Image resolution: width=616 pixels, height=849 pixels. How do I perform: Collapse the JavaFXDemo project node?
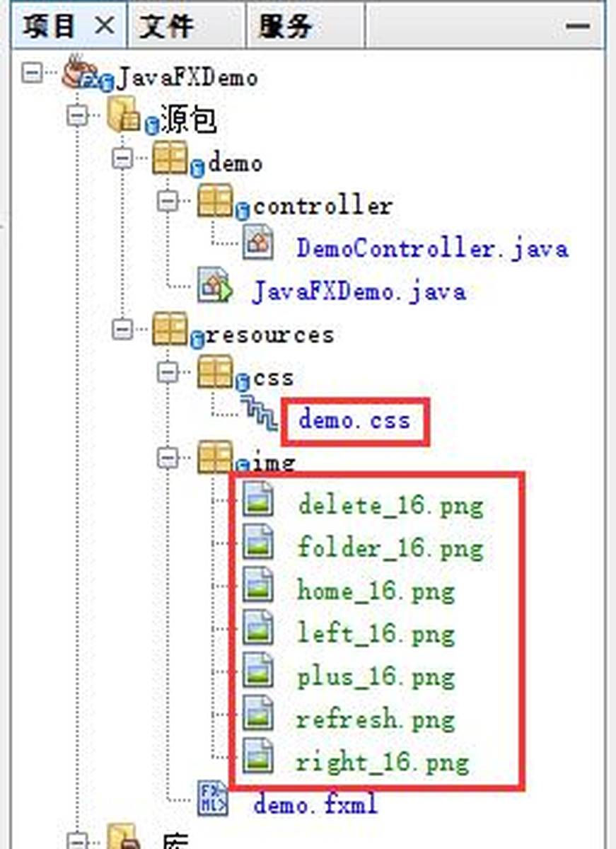pyautogui.click(x=33, y=73)
